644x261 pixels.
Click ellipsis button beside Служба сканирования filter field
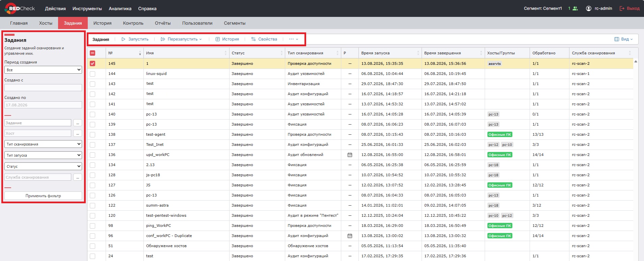[x=78, y=177]
